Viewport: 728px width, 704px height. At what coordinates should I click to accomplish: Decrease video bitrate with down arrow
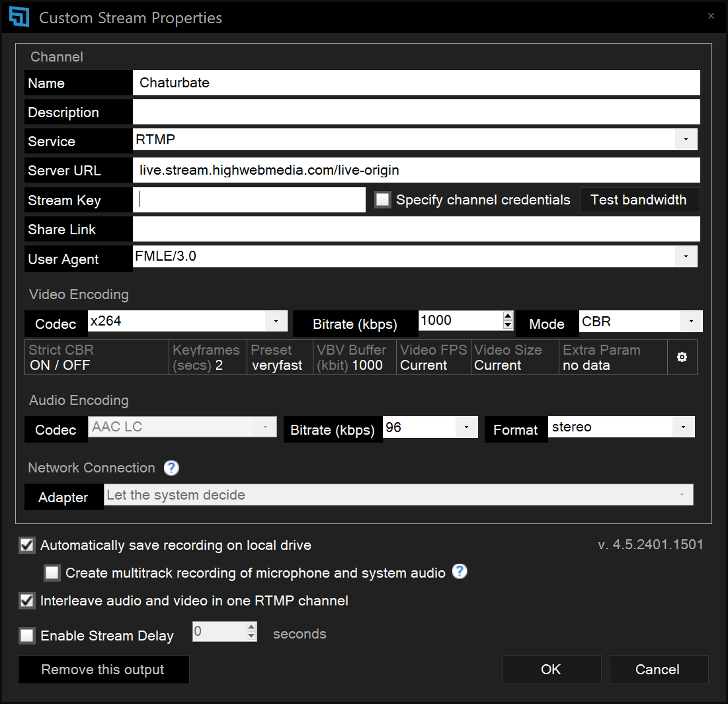[x=507, y=325]
